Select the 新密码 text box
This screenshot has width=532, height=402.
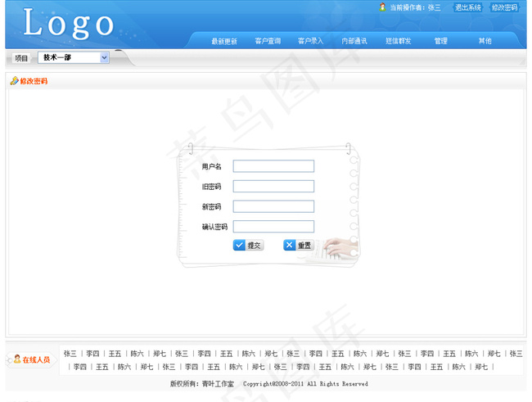click(273, 206)
